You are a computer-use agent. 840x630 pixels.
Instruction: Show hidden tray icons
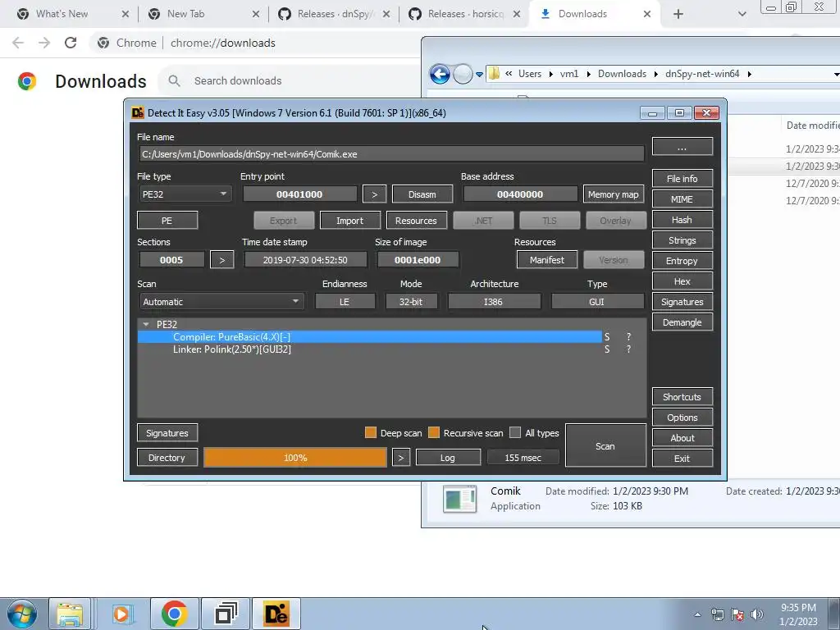click(x=697, y=614)
